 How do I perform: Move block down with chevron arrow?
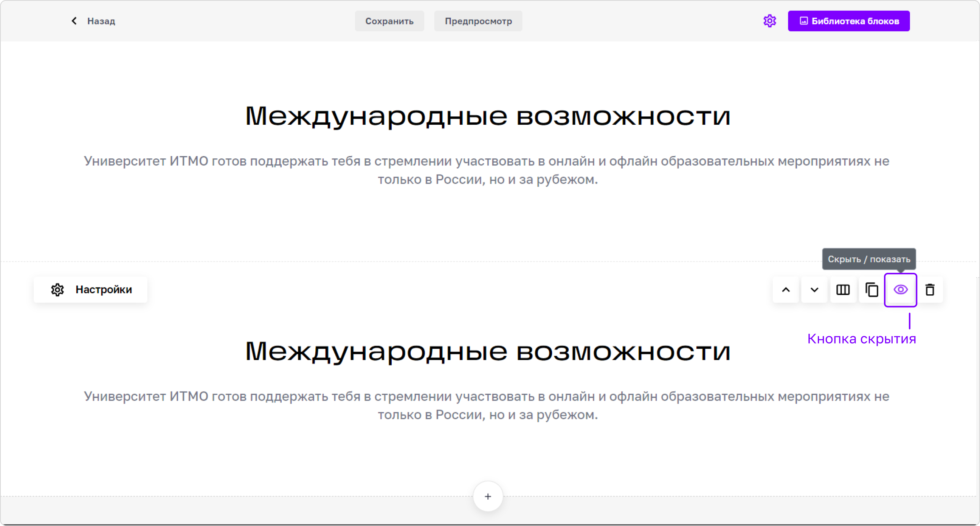coord(814,290)
